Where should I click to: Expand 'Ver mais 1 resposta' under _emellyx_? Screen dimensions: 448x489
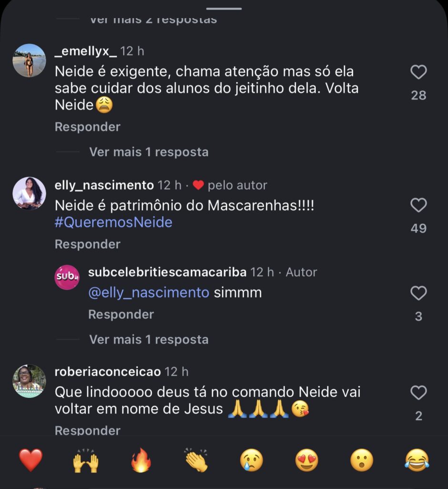148,152
